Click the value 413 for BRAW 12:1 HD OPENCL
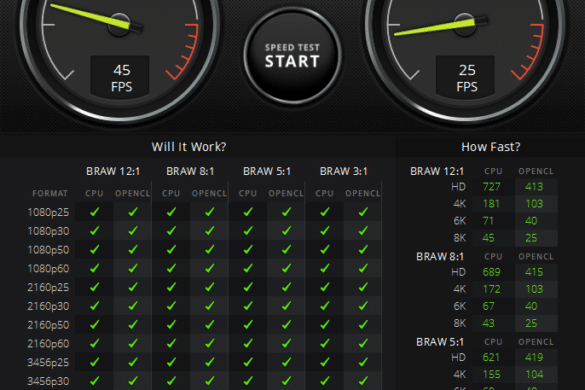 [534, 187]
